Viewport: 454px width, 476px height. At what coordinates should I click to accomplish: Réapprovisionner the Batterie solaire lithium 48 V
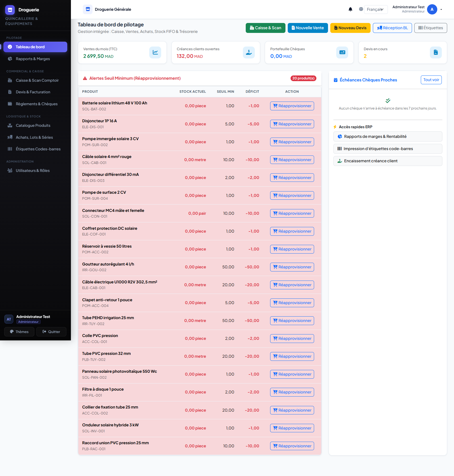292,106
